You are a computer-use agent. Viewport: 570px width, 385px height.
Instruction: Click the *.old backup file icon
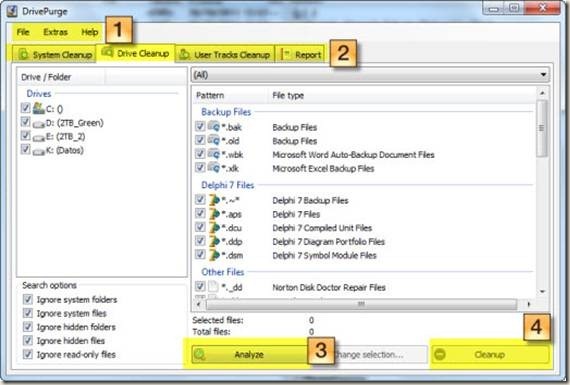pos(214,140)
